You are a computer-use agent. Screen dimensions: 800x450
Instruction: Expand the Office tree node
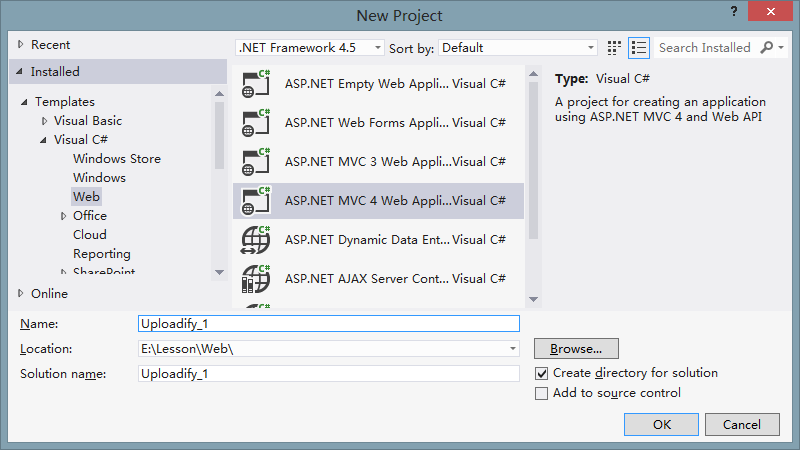click(63, 216)
